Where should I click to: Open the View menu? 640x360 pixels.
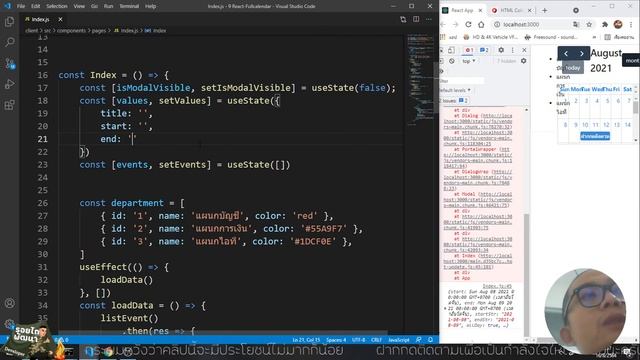point(79,6)
